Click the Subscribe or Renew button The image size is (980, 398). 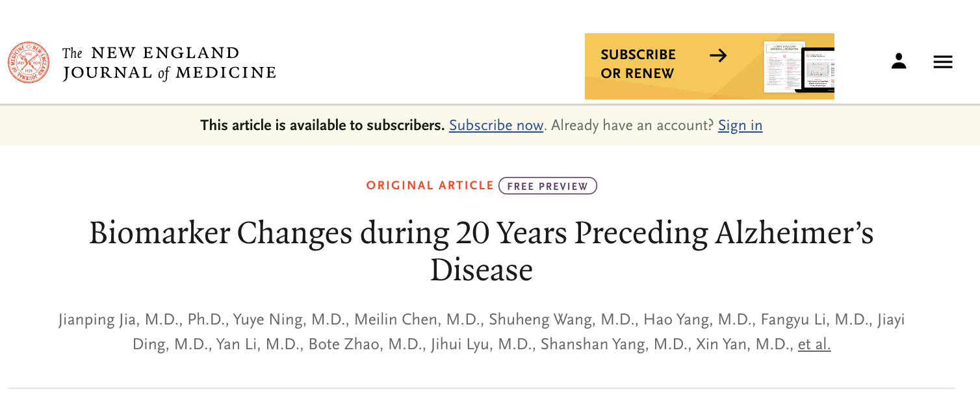(710, 66)
